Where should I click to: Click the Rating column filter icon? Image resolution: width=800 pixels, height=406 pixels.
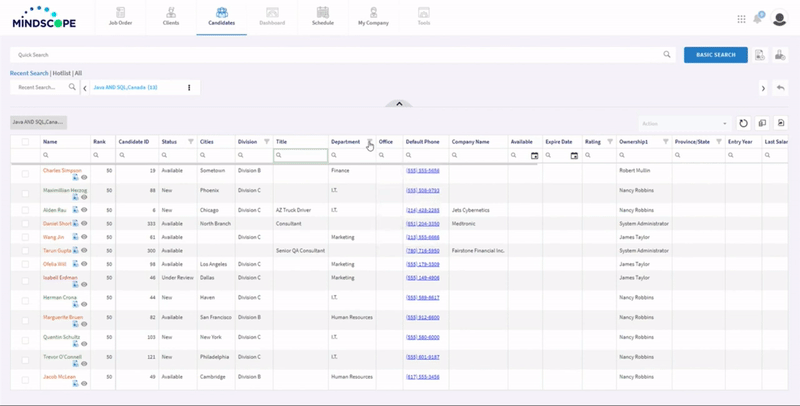[x=609, y=142]
